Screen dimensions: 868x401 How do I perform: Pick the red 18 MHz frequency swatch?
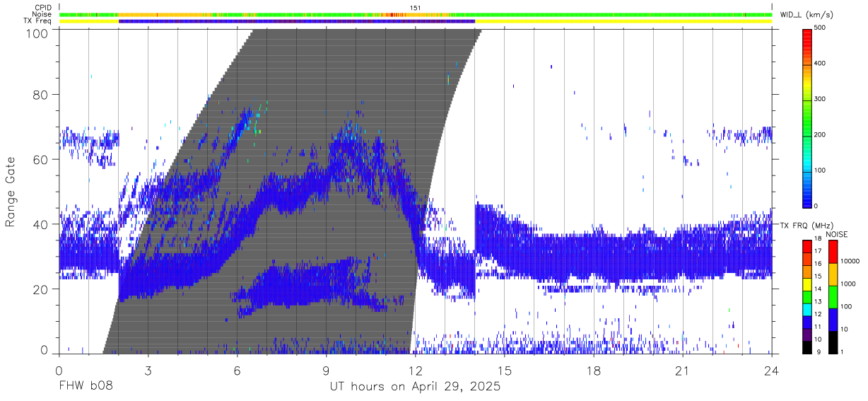tap(807, 246)
